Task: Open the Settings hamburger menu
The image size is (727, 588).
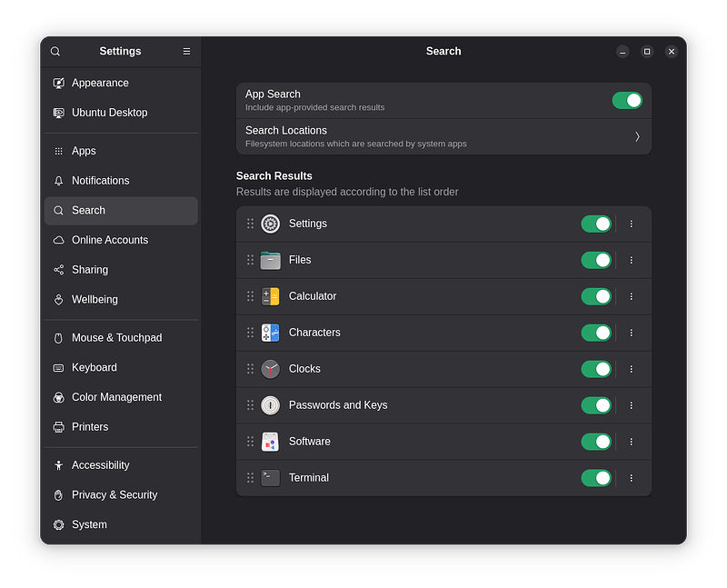Action: (186, 51)
